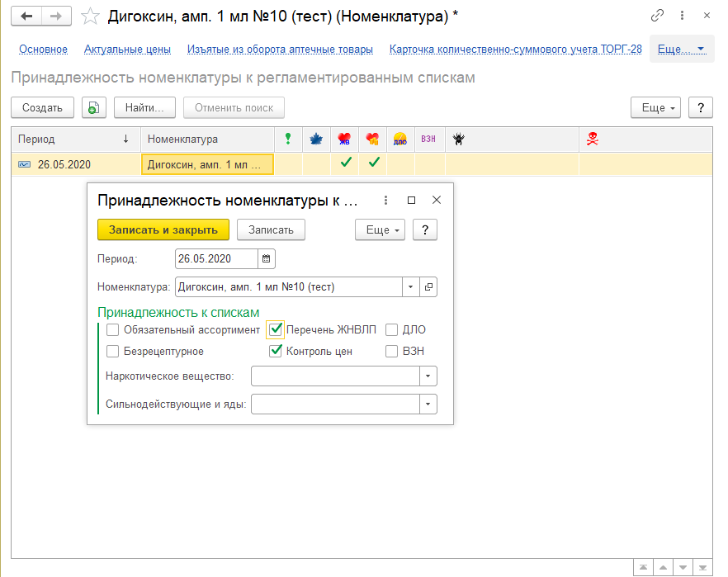Open help in the dialog with the question mark
Image resolution: width=728 pixels, height=577 pixels.
425,229
